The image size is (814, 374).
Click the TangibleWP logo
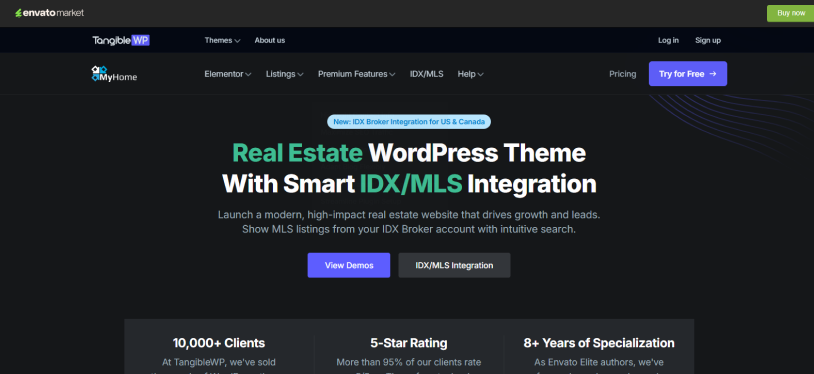(121, 40)
